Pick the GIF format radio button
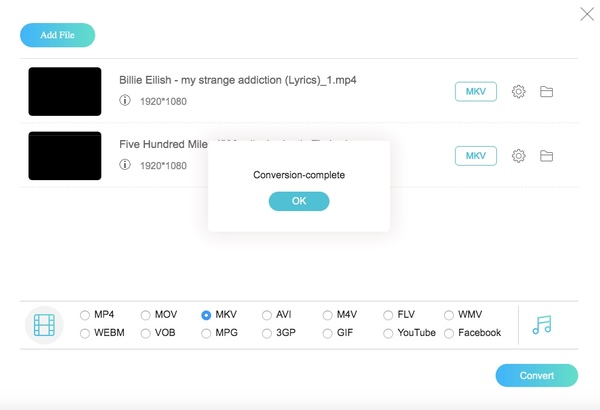 [x=328, y=333]
